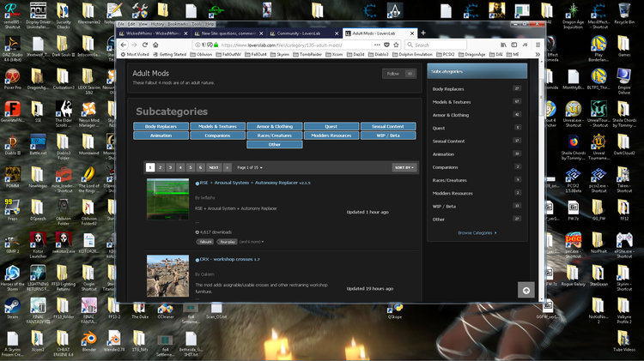Open Nexus Mod Manager desktop shortcut

pyautogui.click(x=88, y=114)
